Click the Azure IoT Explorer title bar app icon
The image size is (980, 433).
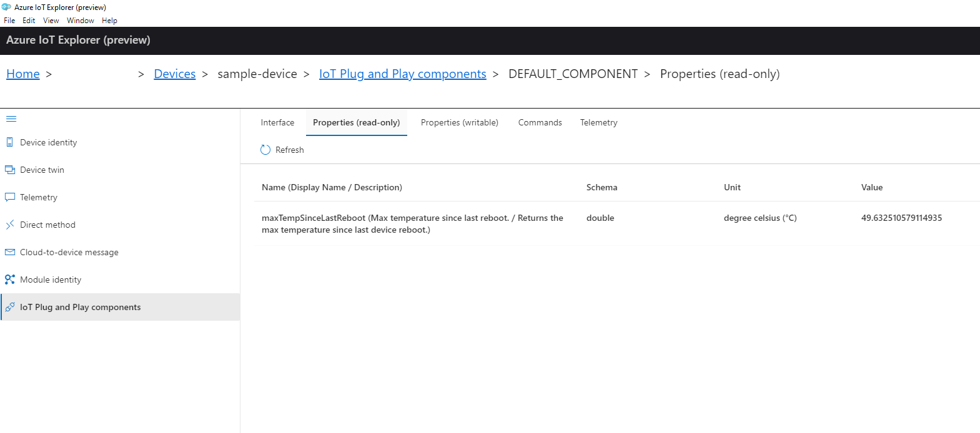coord(6,7)
